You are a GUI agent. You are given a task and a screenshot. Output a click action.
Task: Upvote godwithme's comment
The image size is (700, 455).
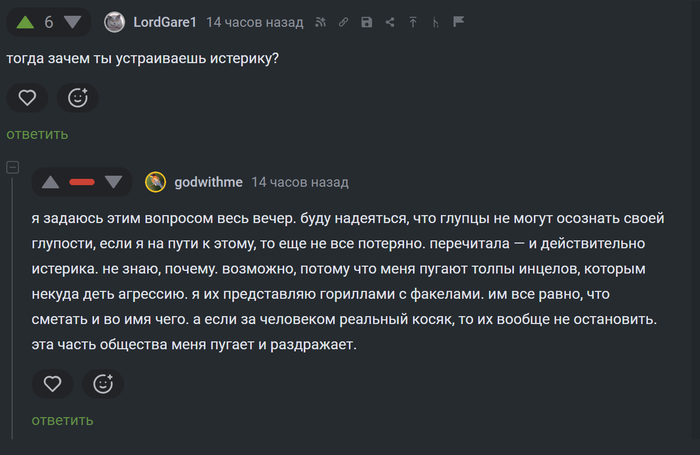click(x=50, y=182)
